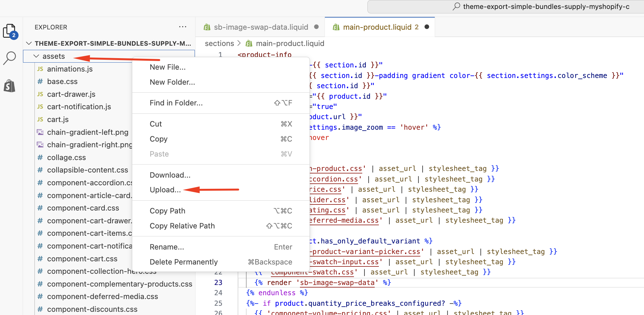Click the top command center search field
The width and height of the screenshot is (644, 315).
click(x=543, y=7)
